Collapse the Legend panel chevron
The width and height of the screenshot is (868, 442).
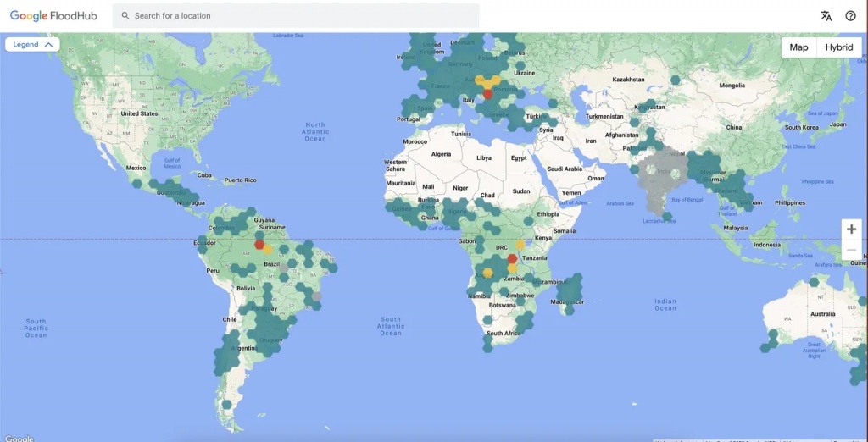[x=48, y=45]
